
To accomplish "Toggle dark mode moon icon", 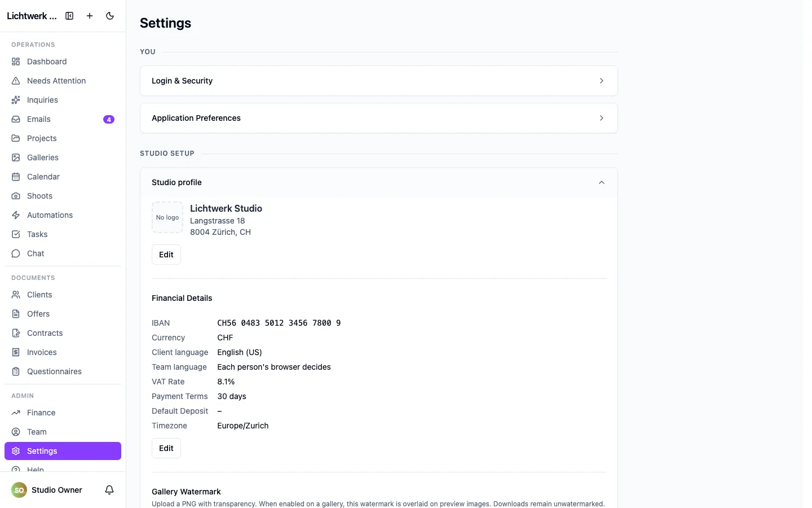I will pyautogui.click(x=110, y=16).
